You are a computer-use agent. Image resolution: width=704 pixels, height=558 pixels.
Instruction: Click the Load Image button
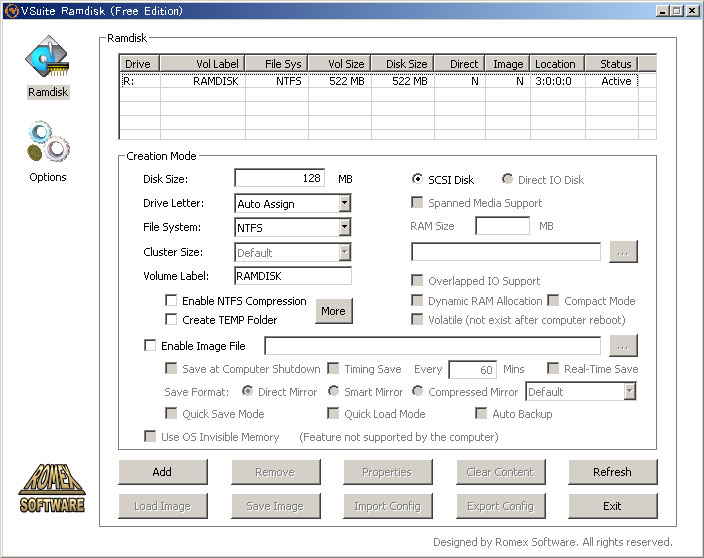[x=163, y=506]
